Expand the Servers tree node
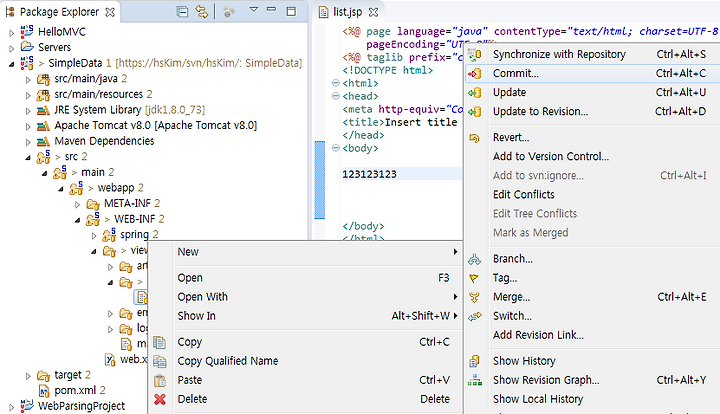The height and width of the screenshot is (414, 720). (x=11, y=48)
